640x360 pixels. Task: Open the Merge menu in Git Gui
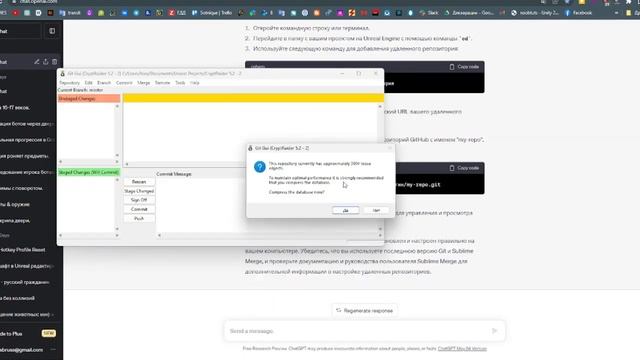[x=144, y=83]
